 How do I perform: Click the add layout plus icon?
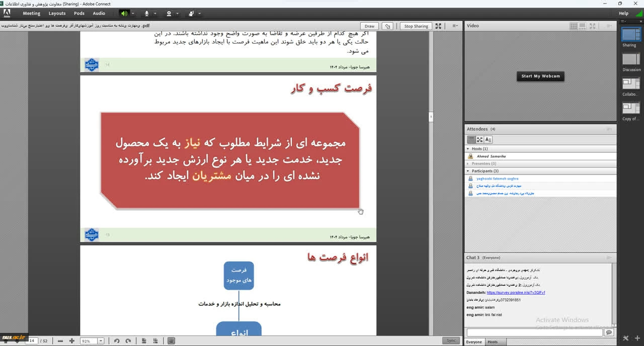636,338
